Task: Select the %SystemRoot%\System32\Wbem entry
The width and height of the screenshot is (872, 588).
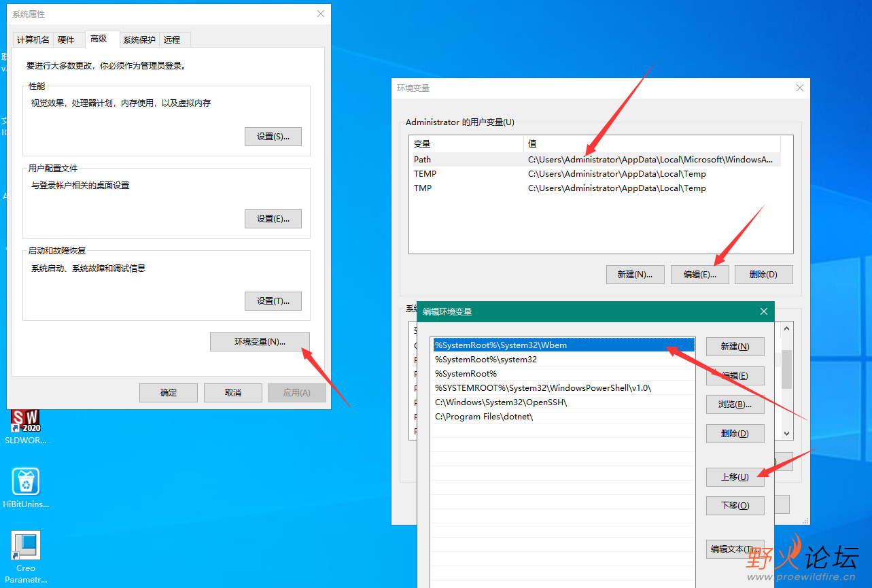Action: (563, 345)
